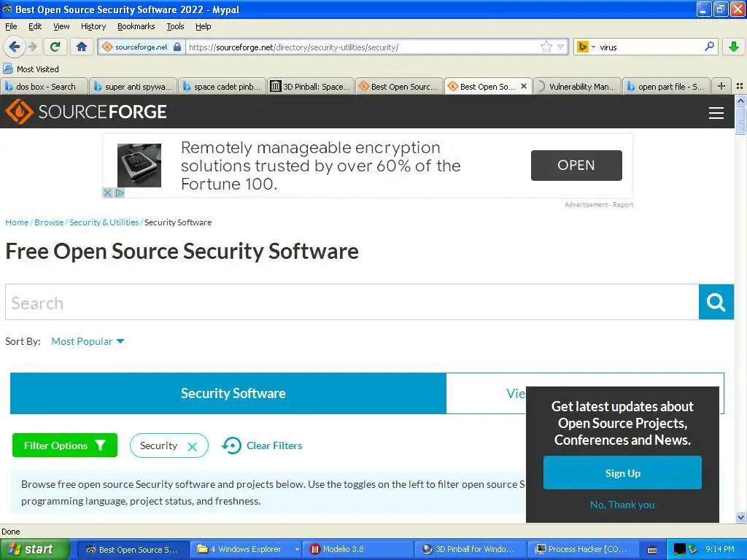Switch to the 3D Pinball: Space... tab

click(x=311, y=86)
